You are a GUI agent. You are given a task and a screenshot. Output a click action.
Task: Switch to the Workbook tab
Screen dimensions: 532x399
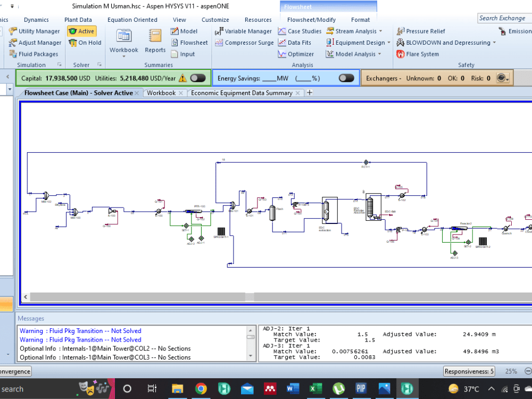161,93
